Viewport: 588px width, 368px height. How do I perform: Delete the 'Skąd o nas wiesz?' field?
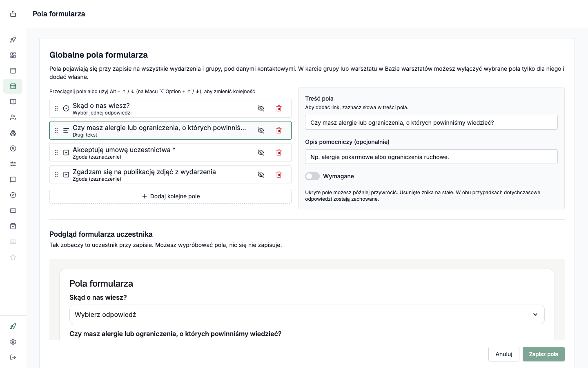coord(279,108)
